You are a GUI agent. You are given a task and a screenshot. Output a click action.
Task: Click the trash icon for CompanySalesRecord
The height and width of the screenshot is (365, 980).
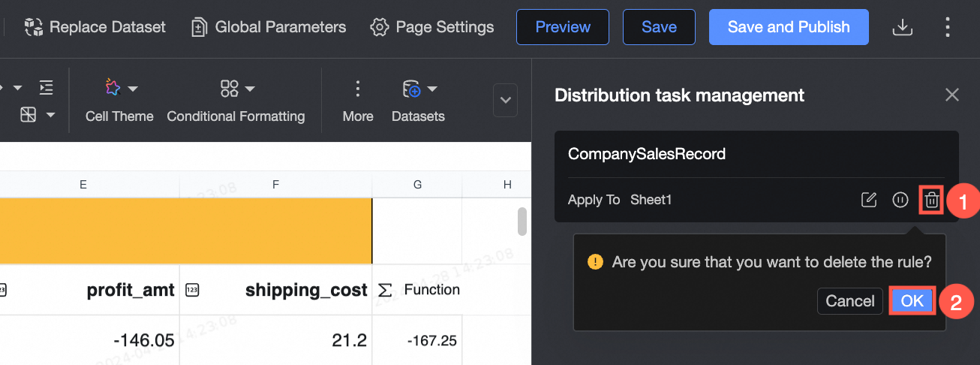[x=931, y=200]
